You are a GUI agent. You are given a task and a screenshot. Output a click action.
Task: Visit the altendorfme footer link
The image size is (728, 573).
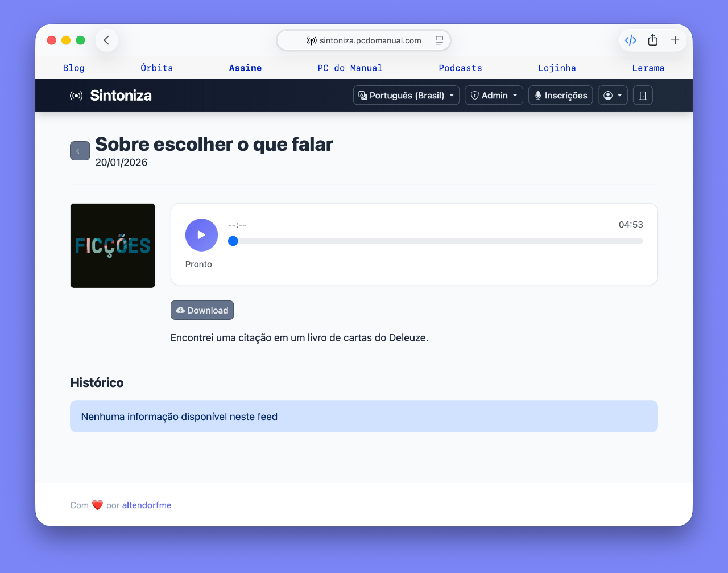point(147,505)
